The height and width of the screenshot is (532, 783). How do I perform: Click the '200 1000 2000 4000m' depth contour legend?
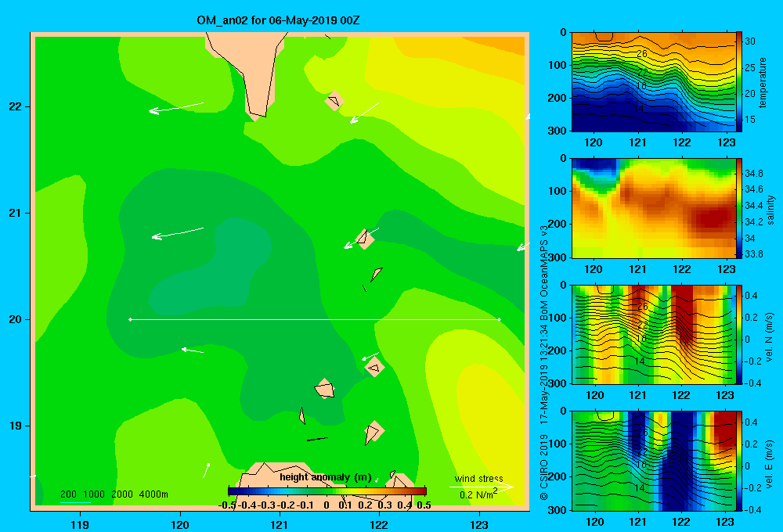pyautogui.click(x=114, y=494)
